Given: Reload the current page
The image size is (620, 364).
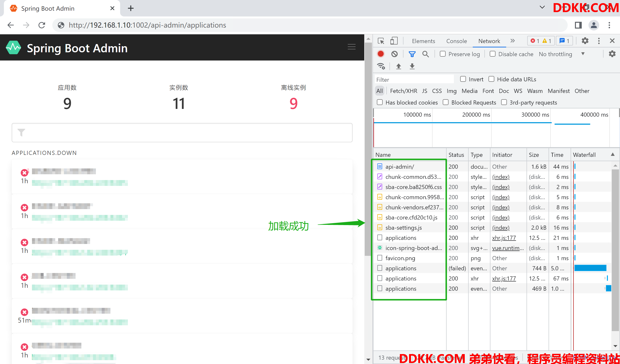Looking at the screenshot, I should click(42, 25).
